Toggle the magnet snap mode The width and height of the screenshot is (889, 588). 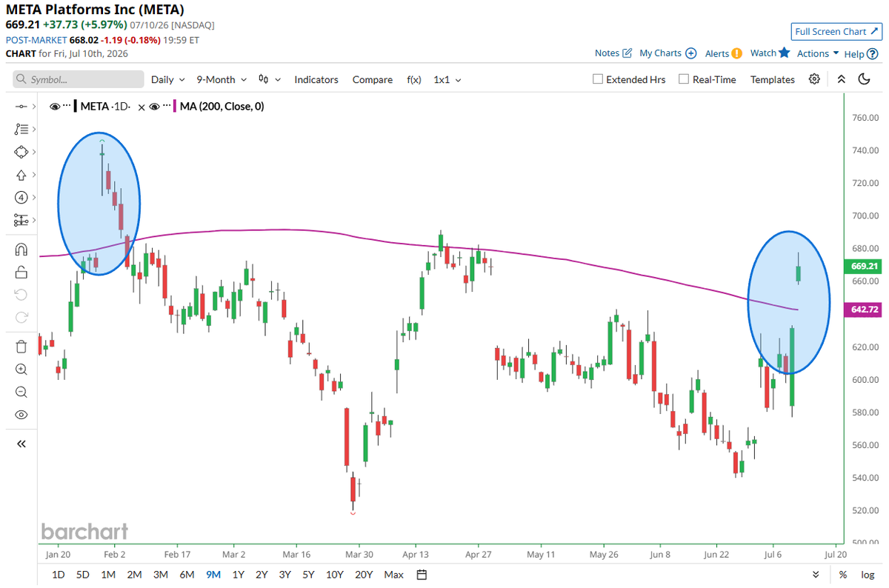(21, 250)
